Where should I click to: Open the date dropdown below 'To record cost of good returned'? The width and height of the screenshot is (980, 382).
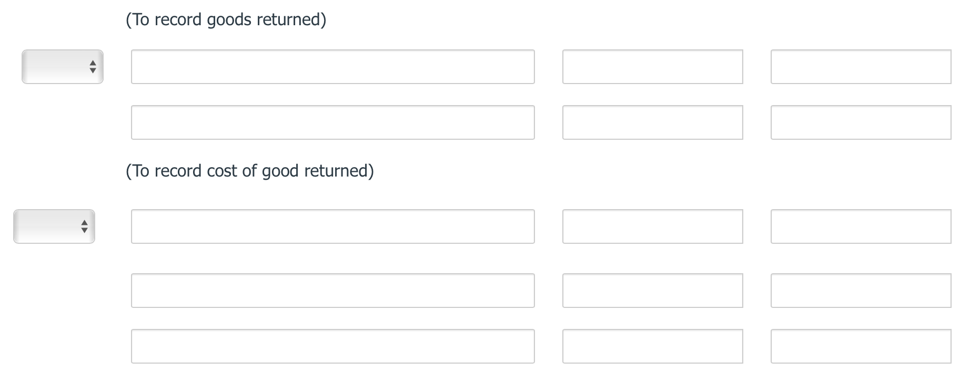(54, 226)
